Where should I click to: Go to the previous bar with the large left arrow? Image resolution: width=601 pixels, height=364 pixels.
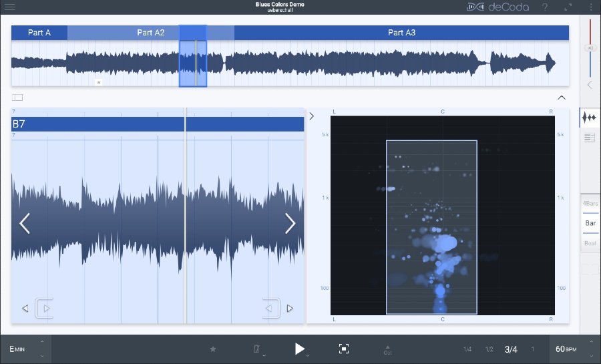pos(25,223)
